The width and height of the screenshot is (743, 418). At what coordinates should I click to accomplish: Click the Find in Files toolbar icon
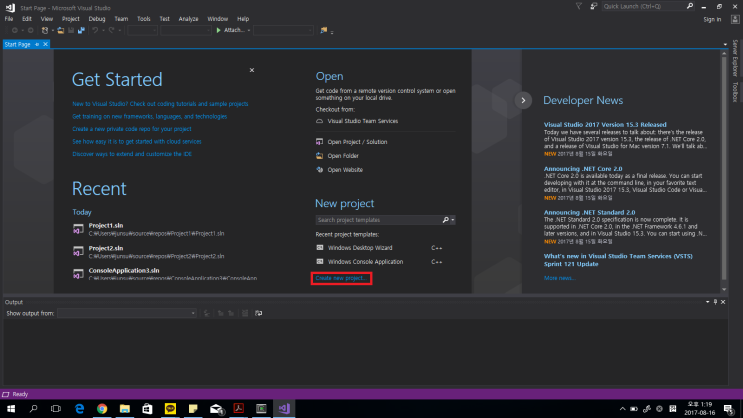click(324, 30)
